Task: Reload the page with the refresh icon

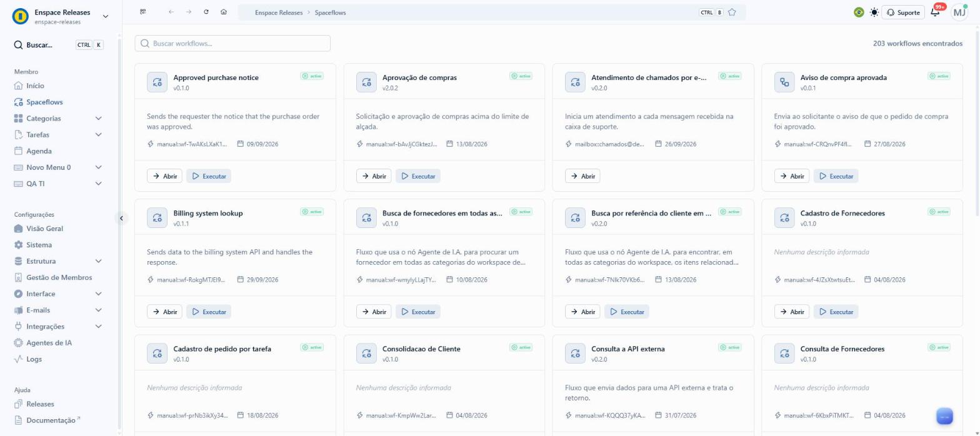Action: point(206,12)
